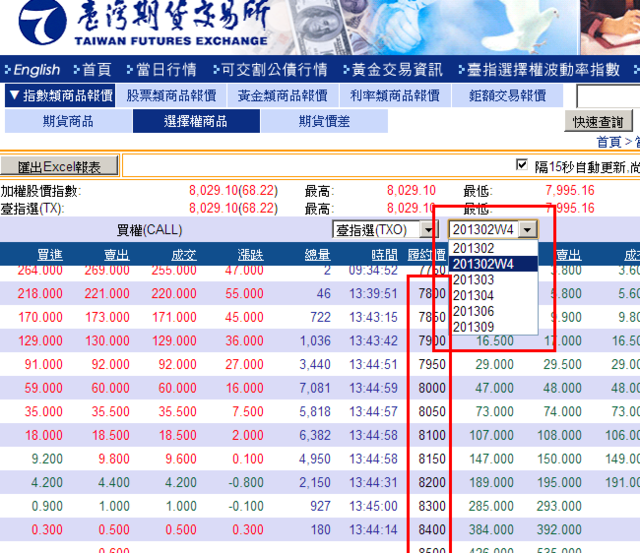Switch to 期貨價差 sub-tab
The image size is (640, 553).
click(x=324, y=121)
